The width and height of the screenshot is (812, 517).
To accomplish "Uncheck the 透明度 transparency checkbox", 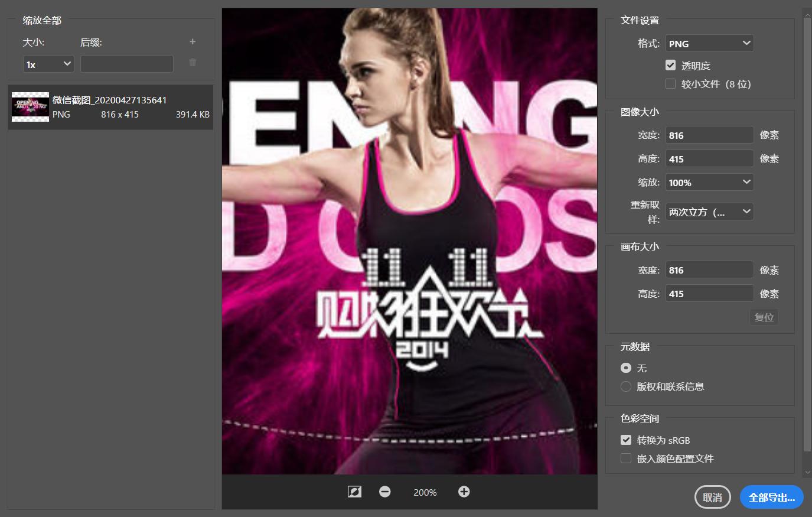I will (x=671, y=66).
